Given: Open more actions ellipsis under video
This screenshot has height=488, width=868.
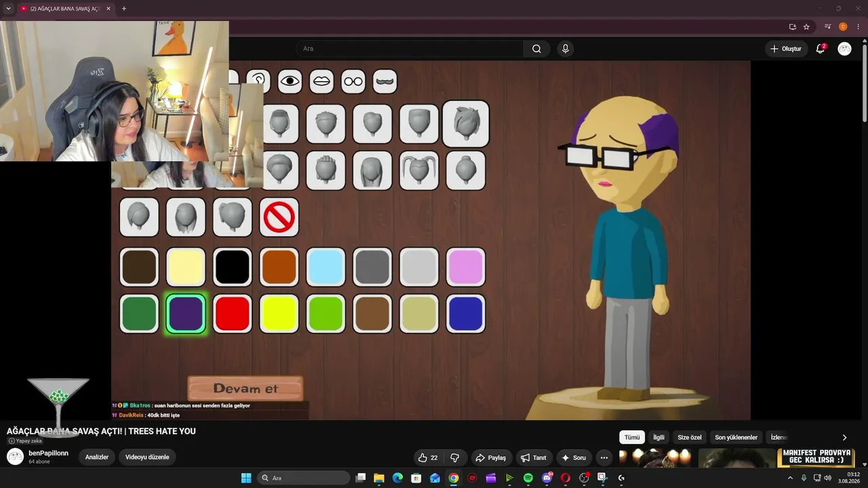Looking at the screenshot, I should 604,457.
